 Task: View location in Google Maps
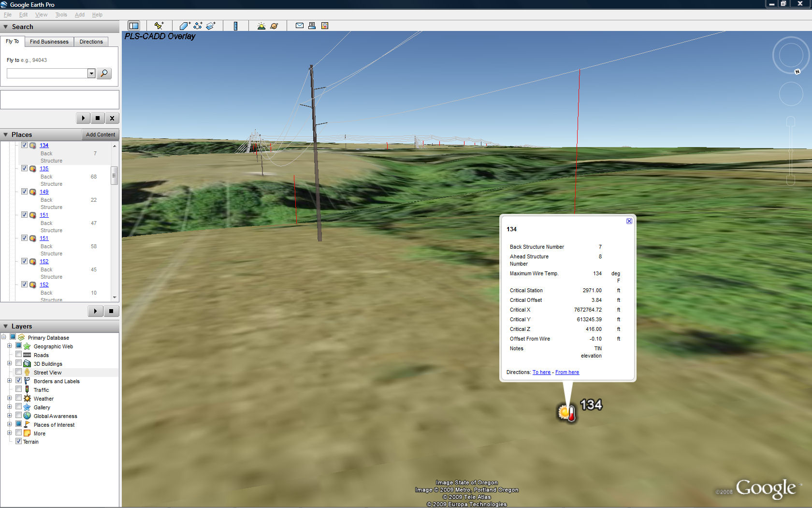(x=325, y=26)
